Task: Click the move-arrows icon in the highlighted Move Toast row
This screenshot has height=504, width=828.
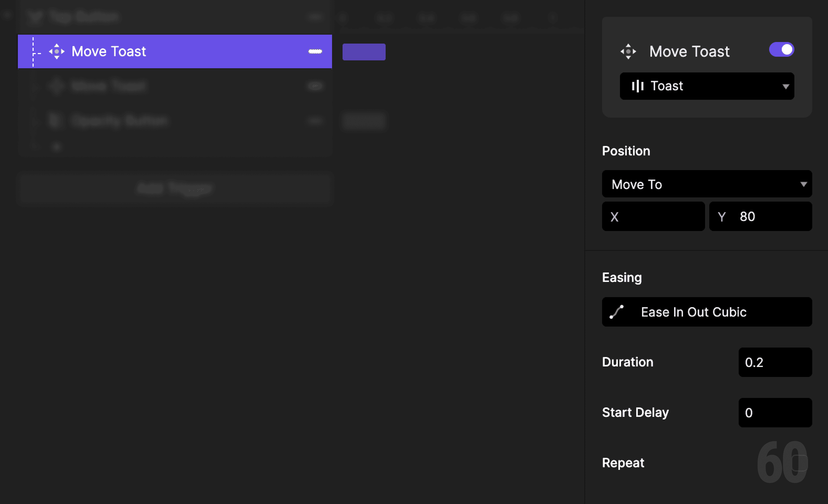Action: pyautogui.click(x=56, y=51)
